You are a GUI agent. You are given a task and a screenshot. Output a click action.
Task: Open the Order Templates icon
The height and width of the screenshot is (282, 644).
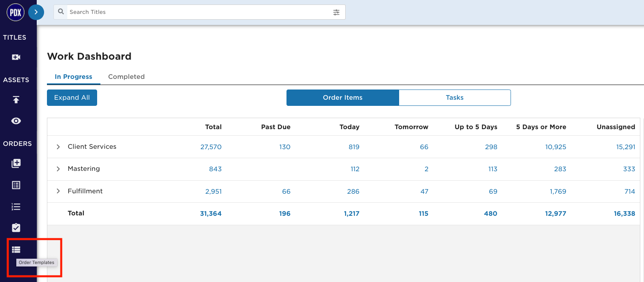tap(16, 250)
